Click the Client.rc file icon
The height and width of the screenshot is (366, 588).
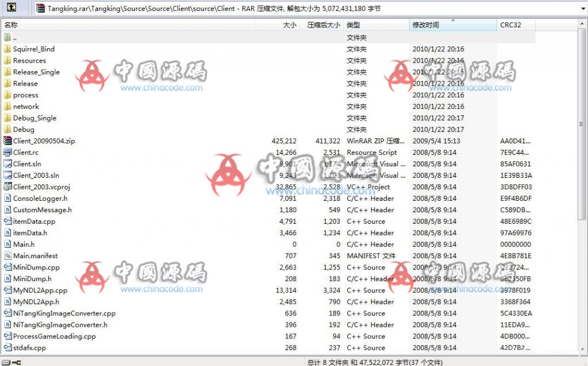[x=7, y=153]
